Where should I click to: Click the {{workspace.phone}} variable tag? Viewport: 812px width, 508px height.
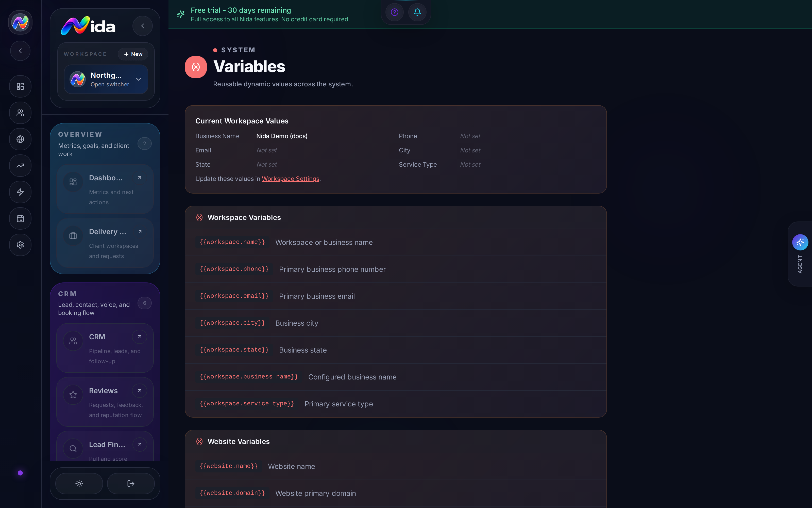(x=234, y=269)
